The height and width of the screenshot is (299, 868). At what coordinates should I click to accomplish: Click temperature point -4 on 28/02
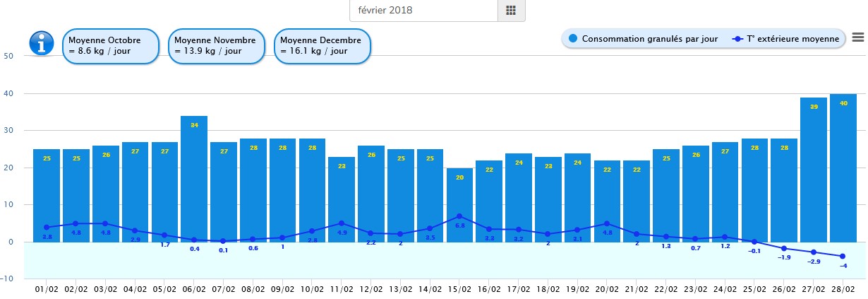[843, 256]
